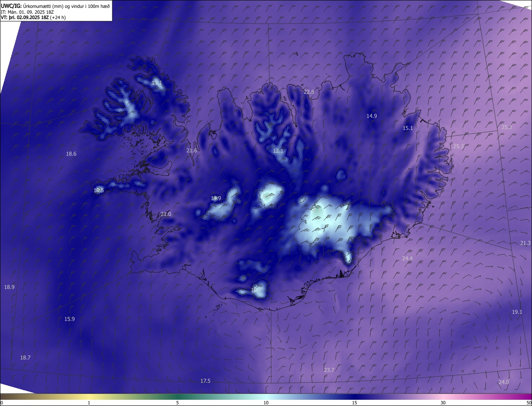The height and width of the screenshot is (406, 532).
Task: Click the 22.8 value on the north coast
Action: coord(309,92)
